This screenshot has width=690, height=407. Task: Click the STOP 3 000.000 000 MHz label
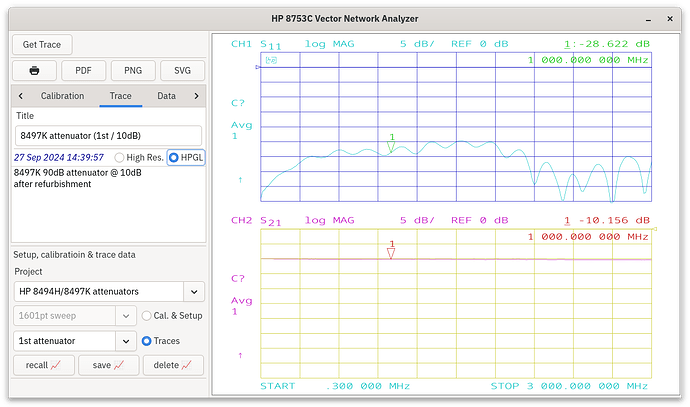point(569,386)
